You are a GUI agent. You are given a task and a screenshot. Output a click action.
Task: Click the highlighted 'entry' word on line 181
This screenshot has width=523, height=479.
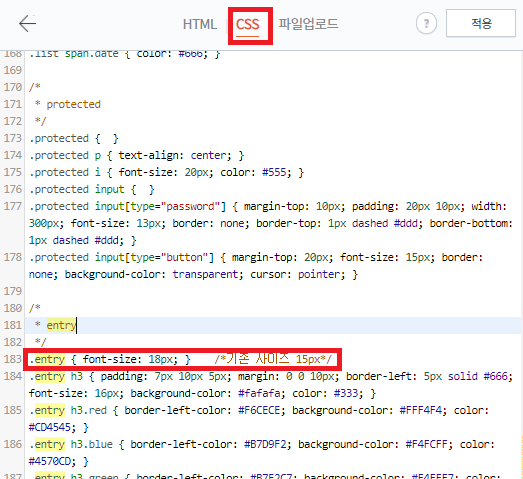[x=61, y=325]
